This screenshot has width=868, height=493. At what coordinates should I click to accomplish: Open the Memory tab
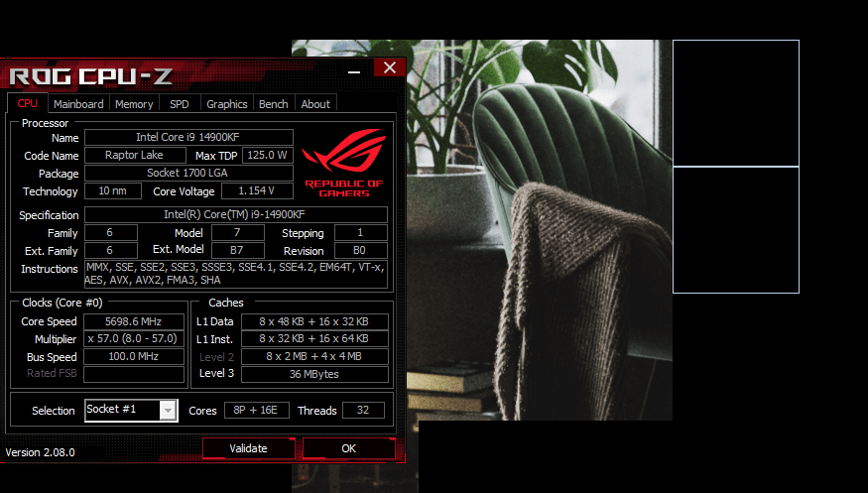pos(134,104)
